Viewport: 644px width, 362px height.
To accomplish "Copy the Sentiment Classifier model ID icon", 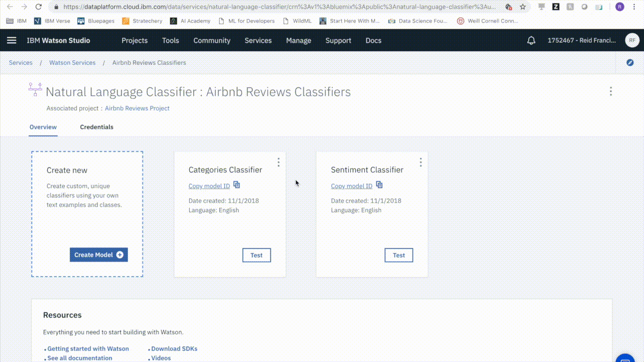I will coord(379,185).
